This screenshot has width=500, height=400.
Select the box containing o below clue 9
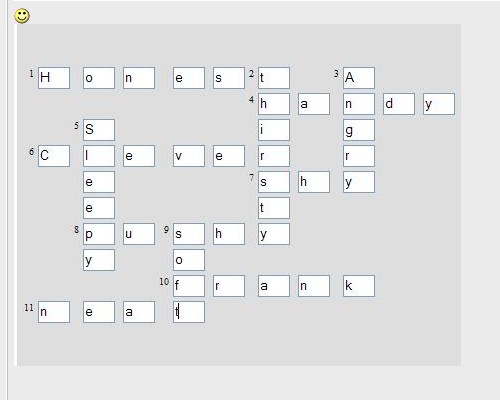tap(189, 260)
